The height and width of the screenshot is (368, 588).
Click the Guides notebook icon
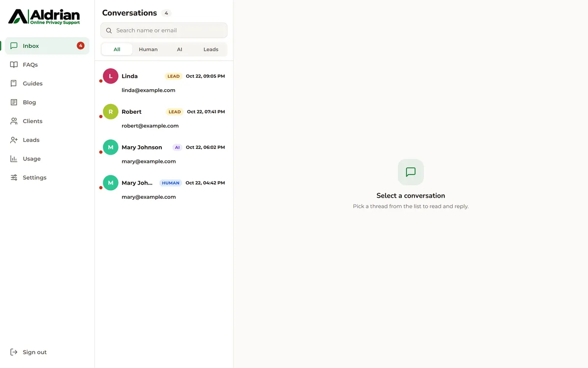click(14, 83)
